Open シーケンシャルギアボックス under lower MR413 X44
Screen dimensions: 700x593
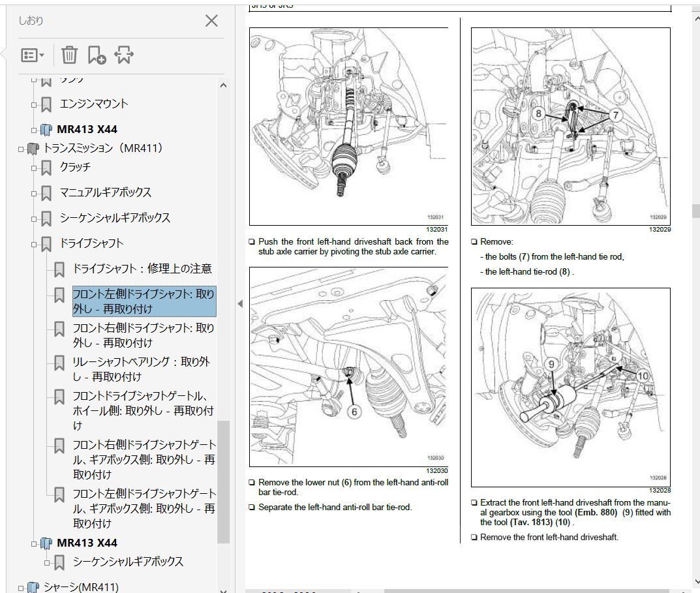[x=128, y=562]
